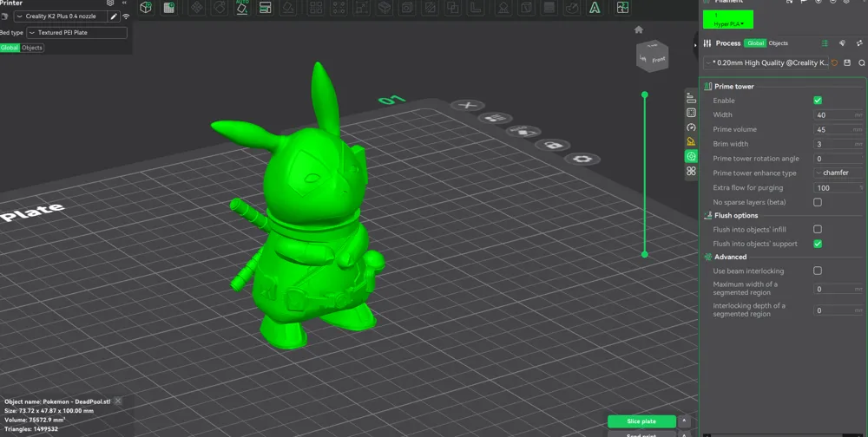Image resolution: width=868 pixels, height=437 pixels.
Task: Open the Prime tower enhance type dropdown
Action: click(x=838, y=173)
